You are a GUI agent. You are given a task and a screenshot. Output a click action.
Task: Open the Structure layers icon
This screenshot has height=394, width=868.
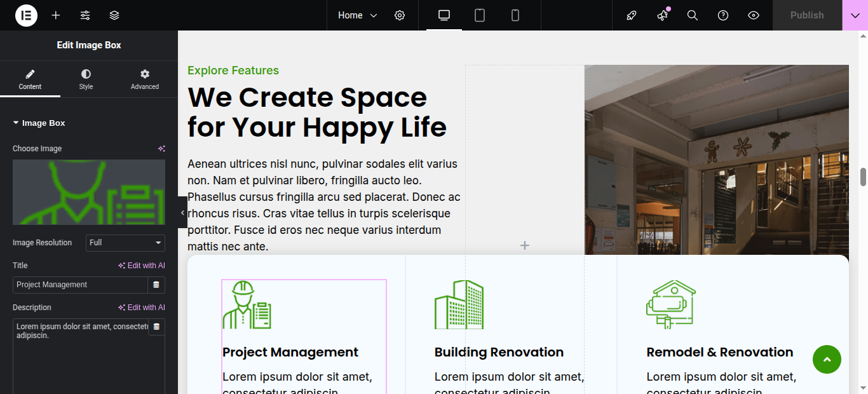pos(114,15)
